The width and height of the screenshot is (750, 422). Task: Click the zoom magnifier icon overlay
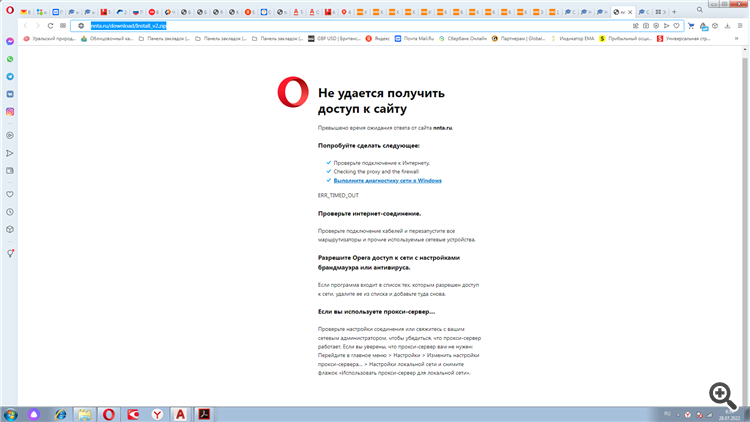[722, 395]
